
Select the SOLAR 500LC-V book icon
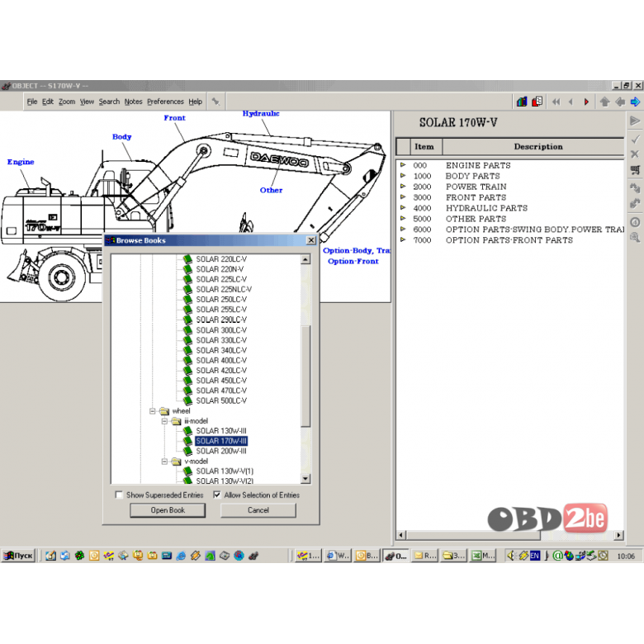pos(187,400)
